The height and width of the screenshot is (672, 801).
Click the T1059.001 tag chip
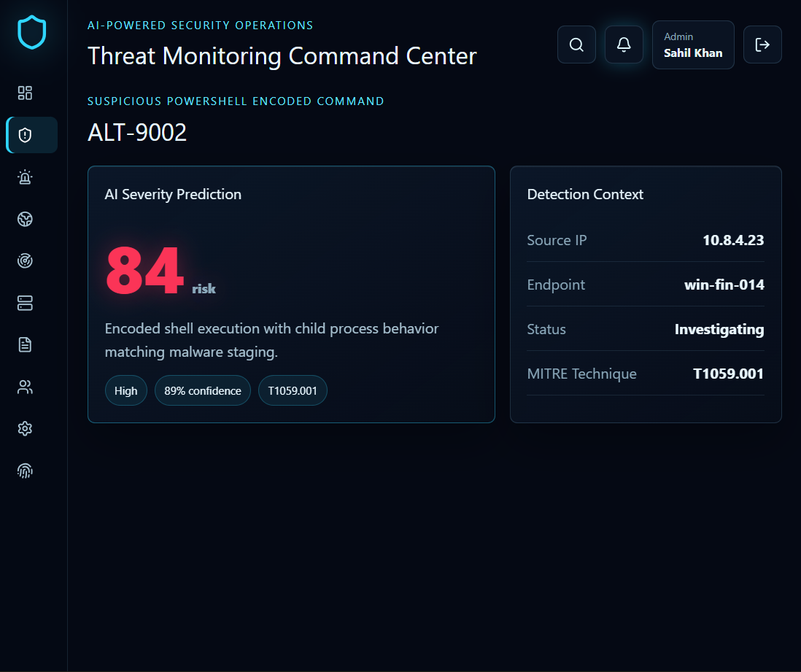(293, 390)
